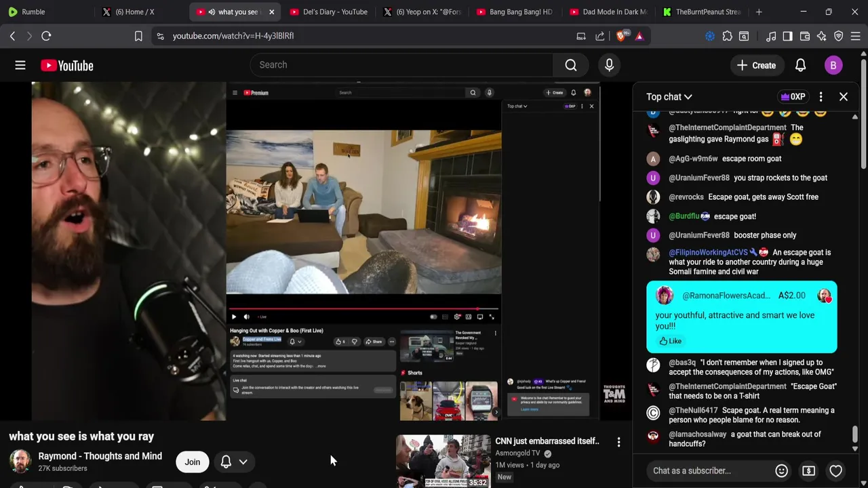Click the main video player area
Viewport: 868px width, 488px height.
pyautogui.click(x=316, y=251)
